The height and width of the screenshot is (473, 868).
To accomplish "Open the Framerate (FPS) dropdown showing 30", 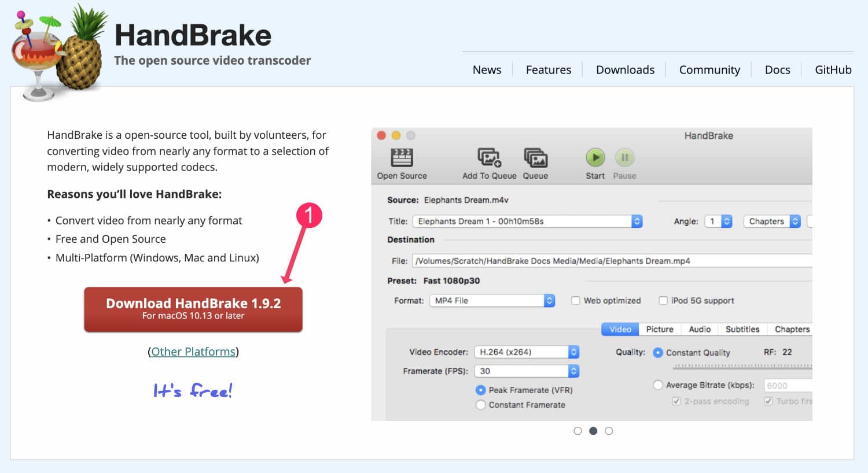I will [526, 371].
